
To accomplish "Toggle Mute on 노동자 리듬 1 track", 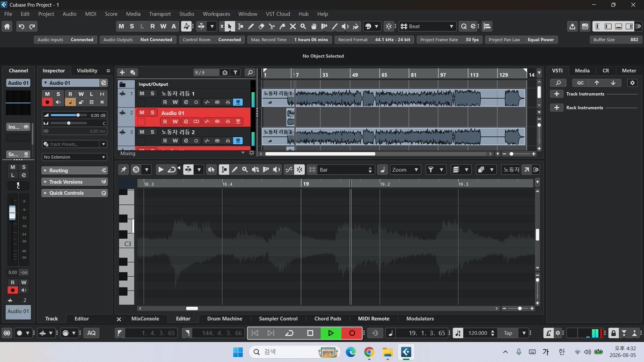I will pos(142,93).
